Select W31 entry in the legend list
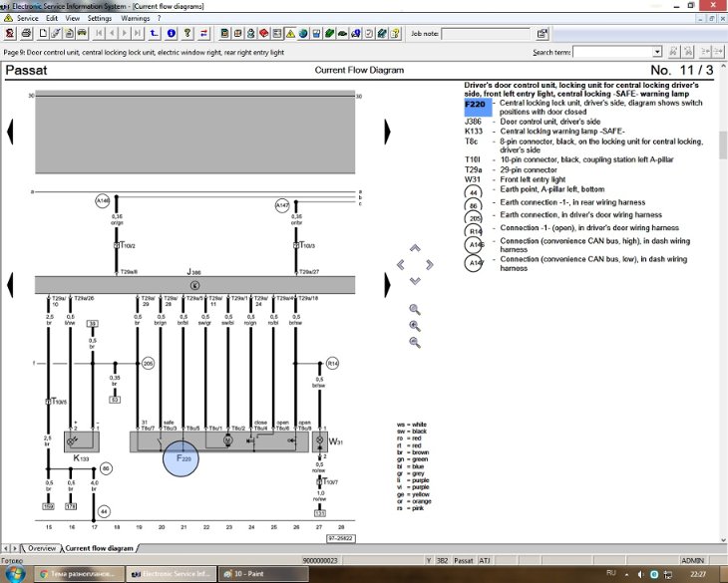 pos(515,179)
